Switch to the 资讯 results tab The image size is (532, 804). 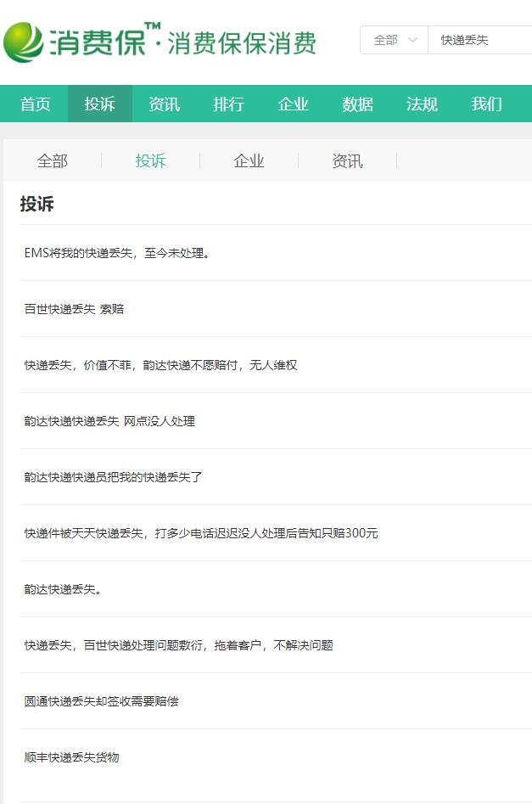click(x=348, y=161)
